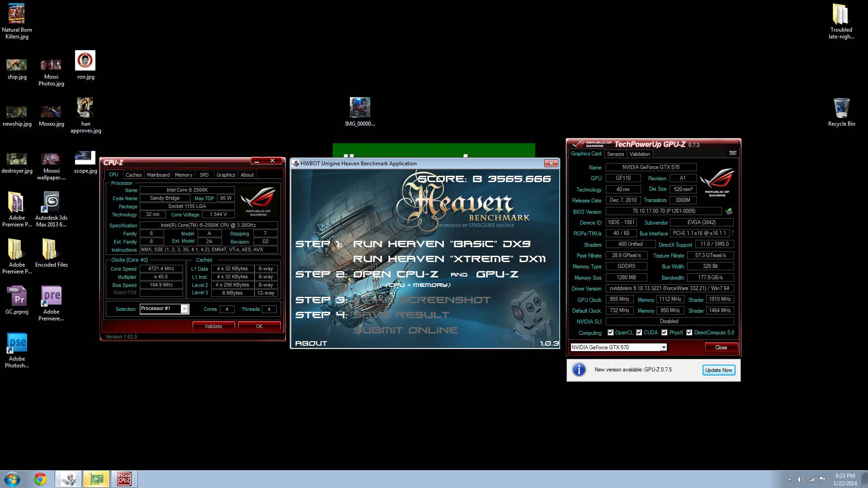Open scope.jpg desktop file
This screenshot has height=488, width=868.
(x=85, y=162)
